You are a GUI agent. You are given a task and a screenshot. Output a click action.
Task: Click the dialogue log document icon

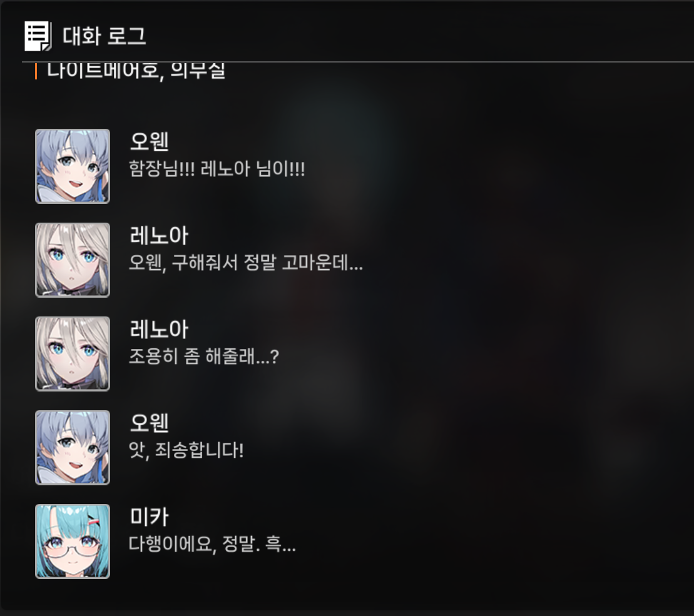pyautogui.click(x=38, y=36)
